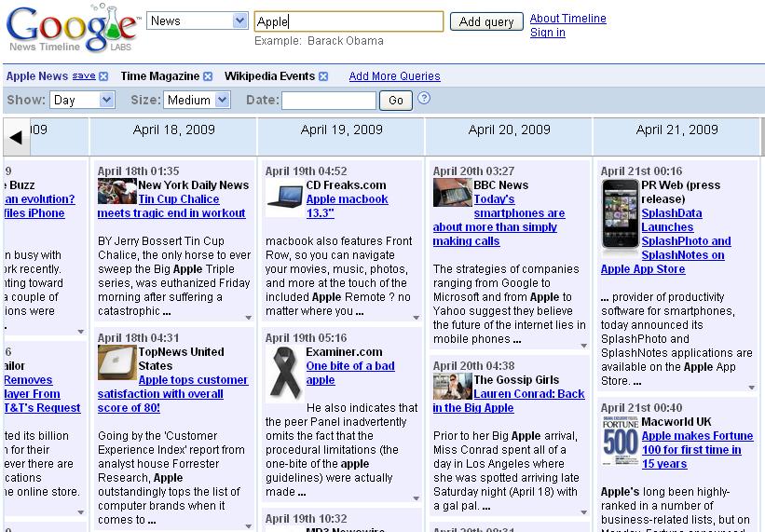The width and height of the screenshot is (765, 532).
Task: Expand the Lauren Conrad article
Action: coord(584,512)
